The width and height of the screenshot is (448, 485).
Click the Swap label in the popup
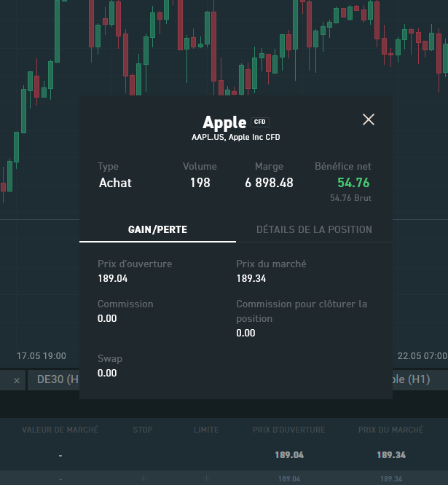pyautogui.click(x=110, y=359)
